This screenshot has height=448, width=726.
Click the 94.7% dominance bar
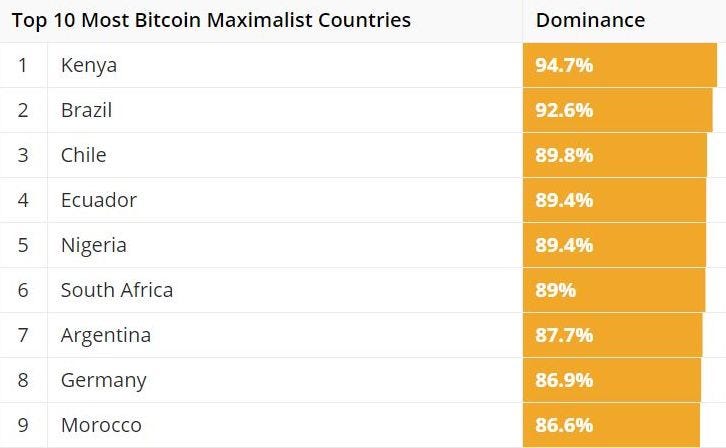click(620, 65)
